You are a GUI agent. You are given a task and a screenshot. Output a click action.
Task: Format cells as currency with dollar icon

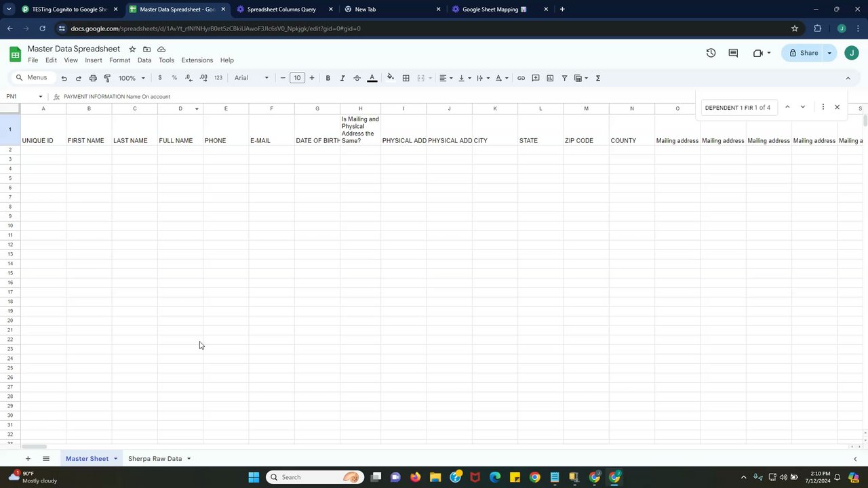pyautogui.click(x=160, y=78)
